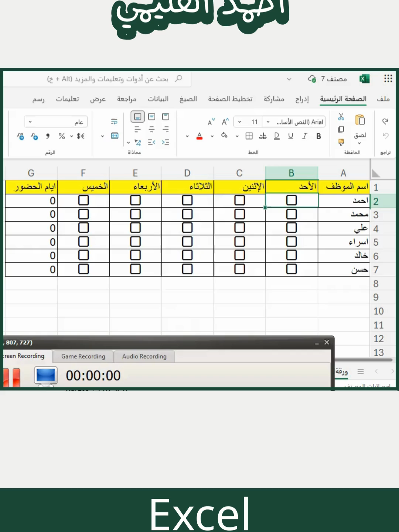
Task: Switch to the تخطيط الصفحة tab
Action: point(230,99)
